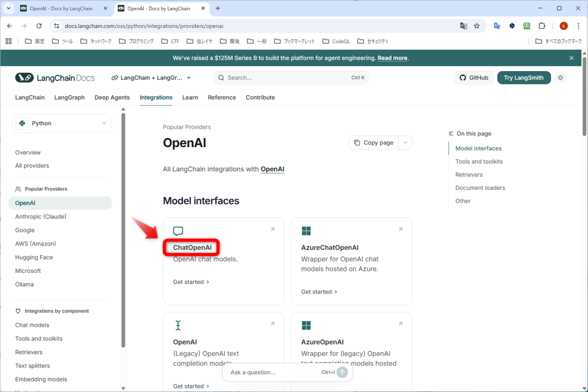Switch to the Integrations navigation tab
The width and height of the screenshot is (588, 392).
(156, 97)
